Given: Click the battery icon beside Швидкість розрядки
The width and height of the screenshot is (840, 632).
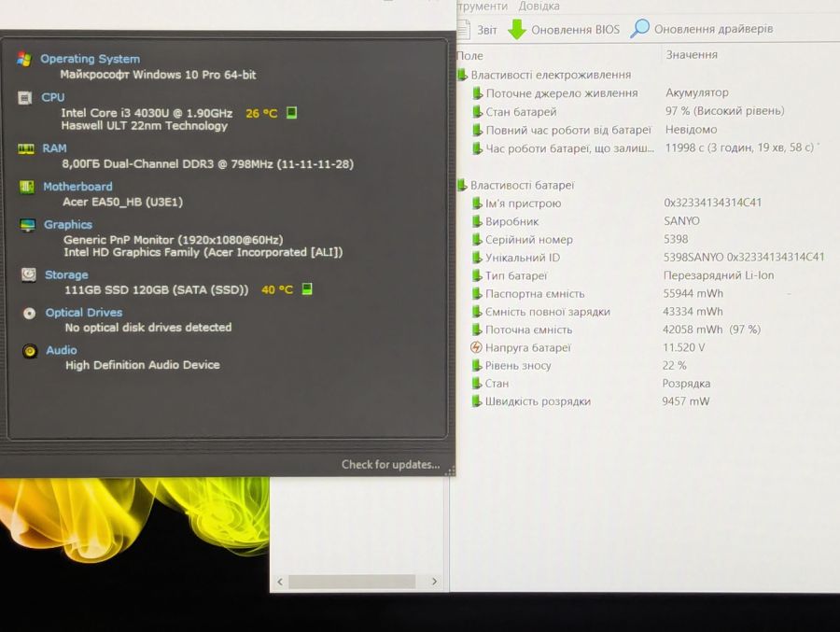Looking at the screenshot, I should tap(476, 401).
